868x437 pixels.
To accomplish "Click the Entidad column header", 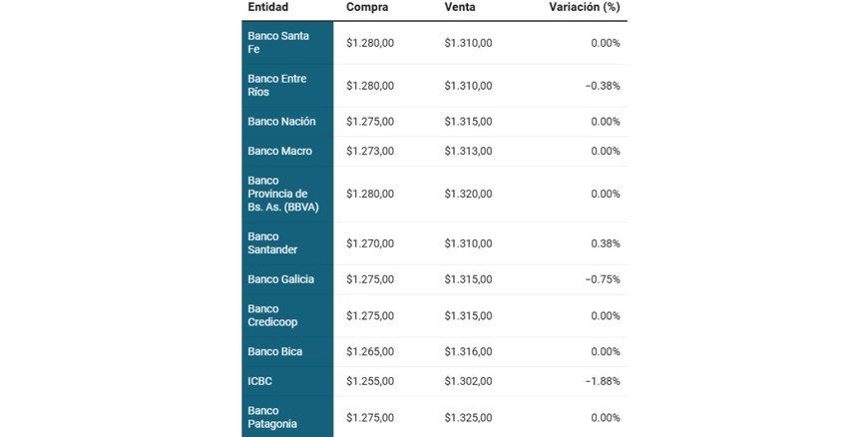I will point(267,8).
